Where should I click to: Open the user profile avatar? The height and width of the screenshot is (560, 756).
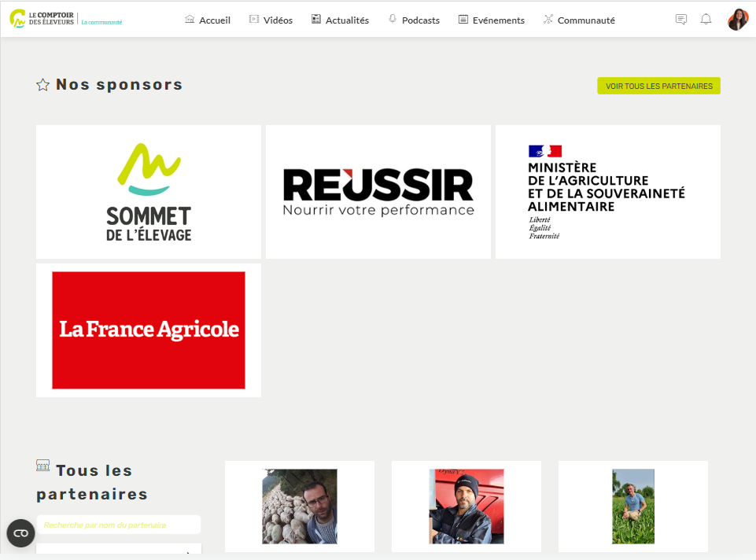(x=738, y=20)
